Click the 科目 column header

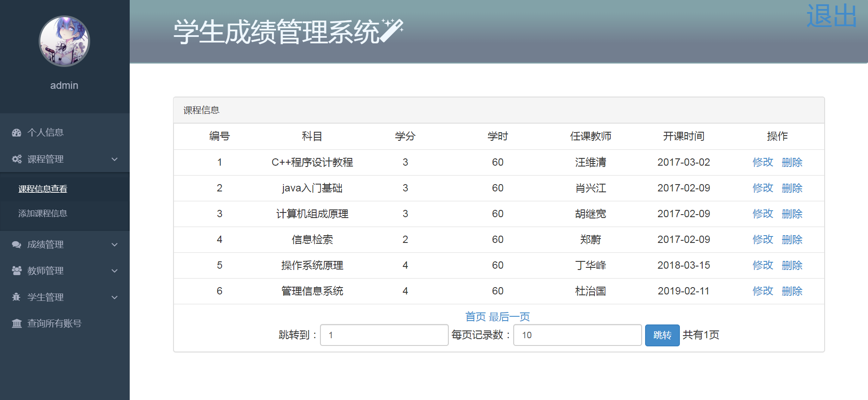point(312,136)
